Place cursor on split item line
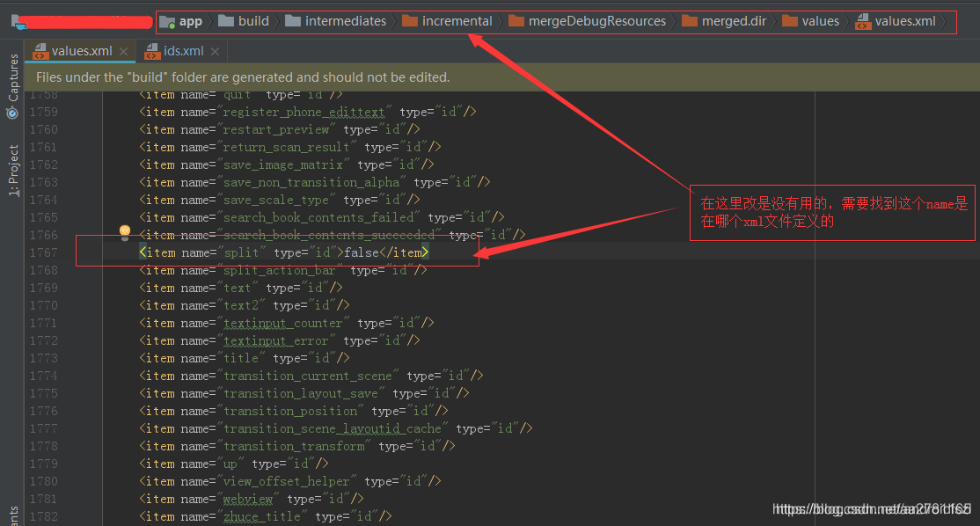This screenshot has width=980, height=526. (284, 252)
